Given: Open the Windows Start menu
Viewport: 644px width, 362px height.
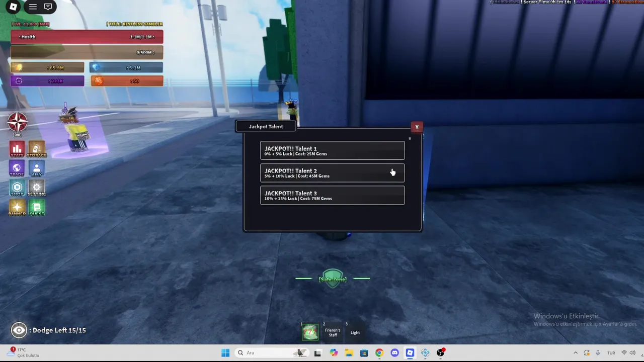Looking at the screenshot, I should [x=225, y=353].
